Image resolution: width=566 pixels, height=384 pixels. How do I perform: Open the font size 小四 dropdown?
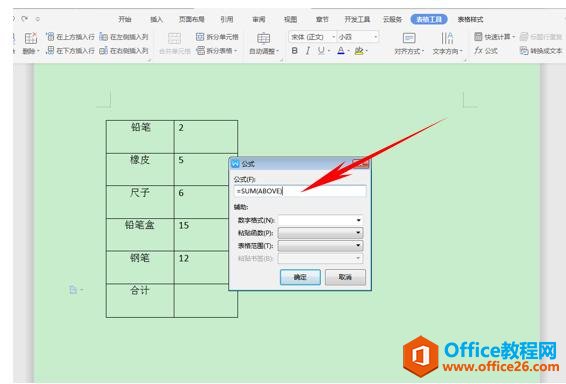coord(376,37)
